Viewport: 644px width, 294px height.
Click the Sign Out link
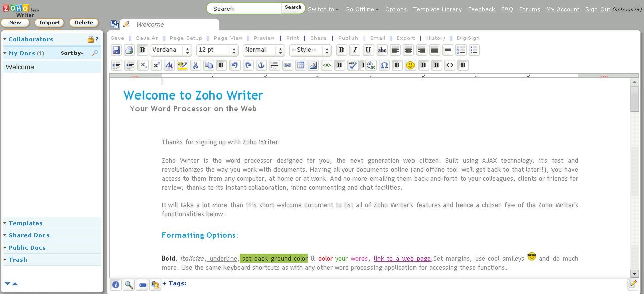(597, 9)
